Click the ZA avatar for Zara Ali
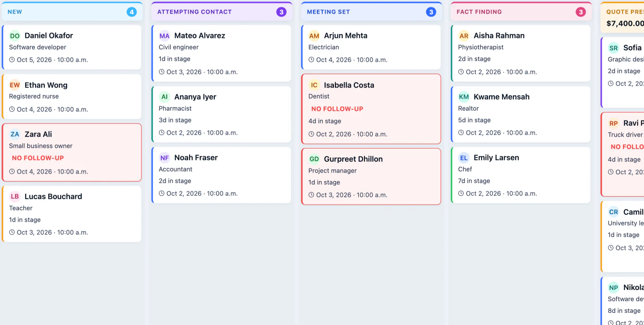Image resolution: width=644 pixels, height=325 pixels. pos(15,134)
